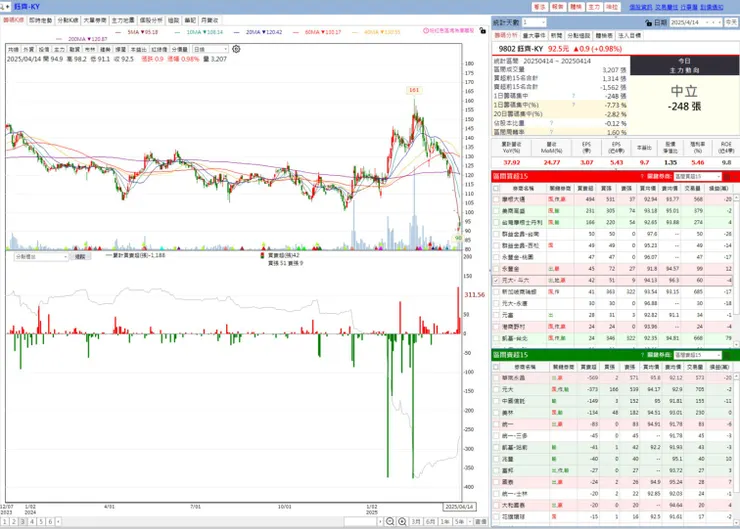The width and height of the screenshot is (740, 529).
Task: Click the lock icon above the chart
Action: click(482, 31)
